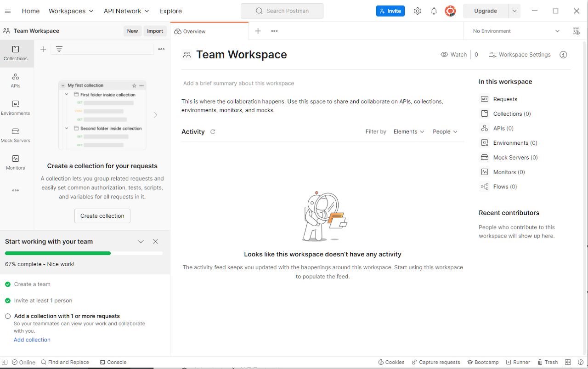Open Cookies from the status bar
Image resolution: width=588 pixels, height=369 pixels.
click(391, 362)
